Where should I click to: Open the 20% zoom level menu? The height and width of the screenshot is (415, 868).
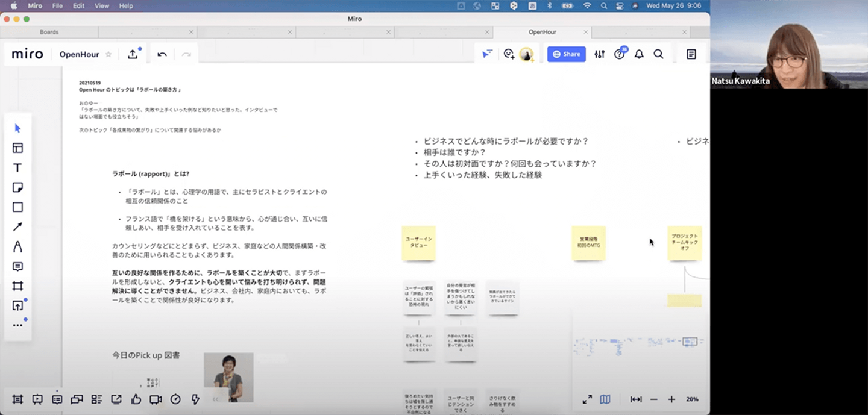[692, 399]
